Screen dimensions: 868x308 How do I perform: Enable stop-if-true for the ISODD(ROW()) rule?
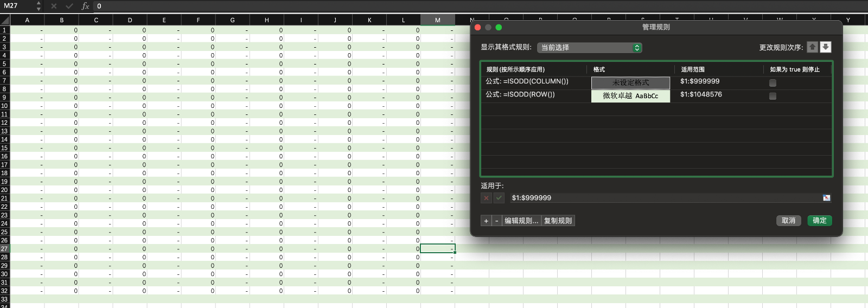coord(773,96)
